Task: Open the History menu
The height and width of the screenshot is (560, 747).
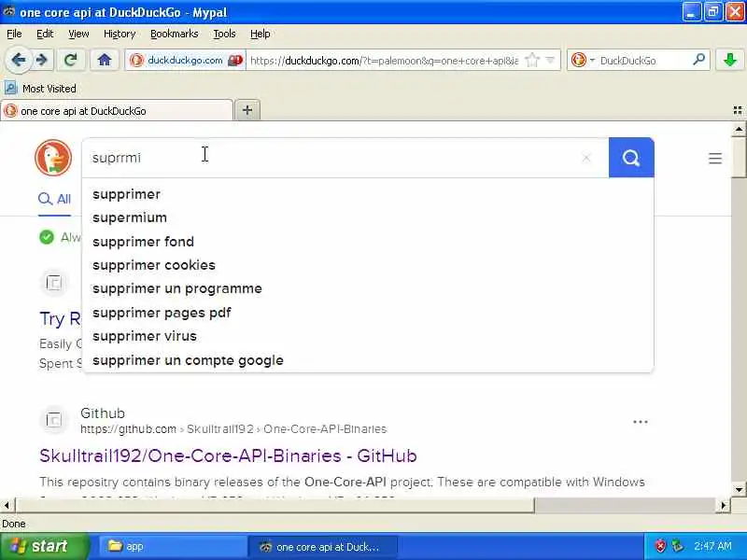Action: coord(120,34)
